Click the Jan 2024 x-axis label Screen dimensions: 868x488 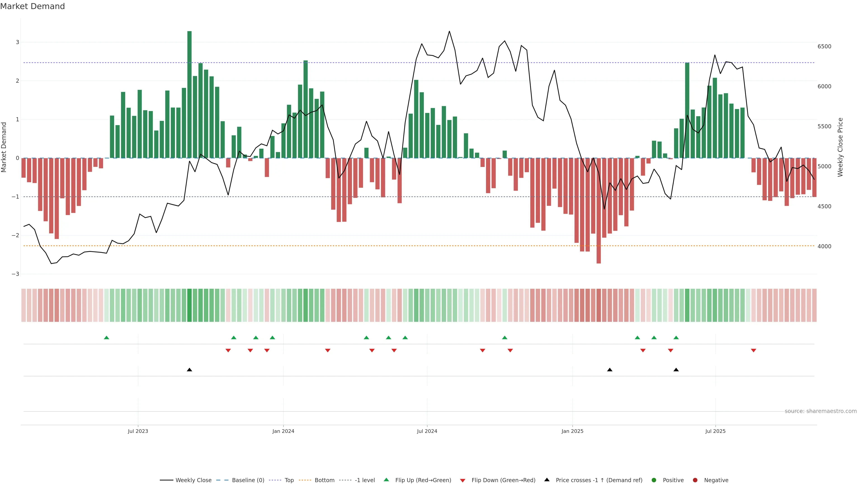(283, 431)
